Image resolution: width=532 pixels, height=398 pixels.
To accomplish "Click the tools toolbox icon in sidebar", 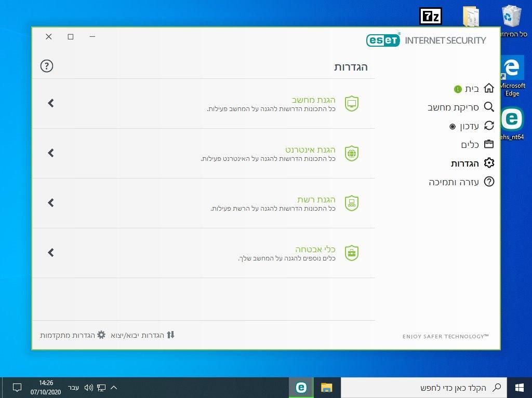I will (x=489, y=144).
